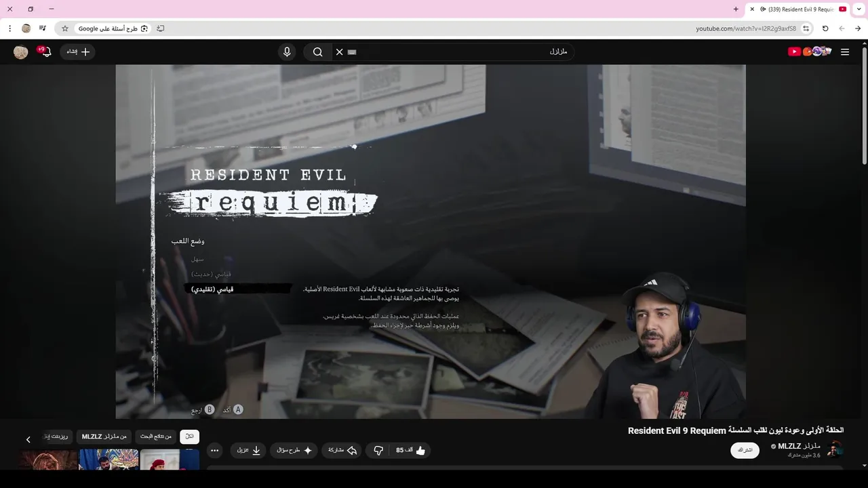
Task: Subscribe to the MLZLZ channel (اشتراك)
Action: [745, 450]
